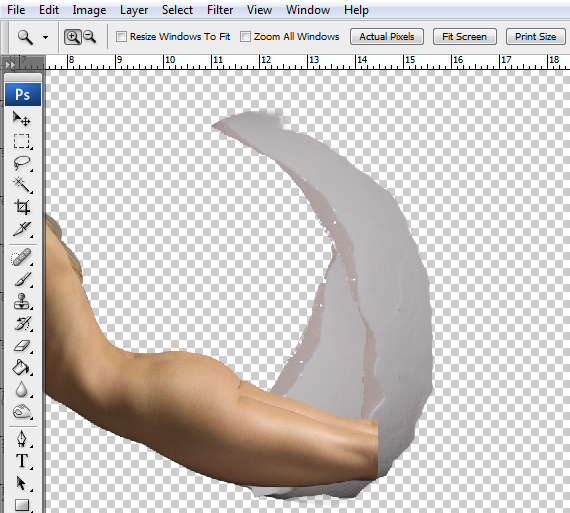
Task: Switch to Zoom Out mode
Action: click(x=89, y=37)
